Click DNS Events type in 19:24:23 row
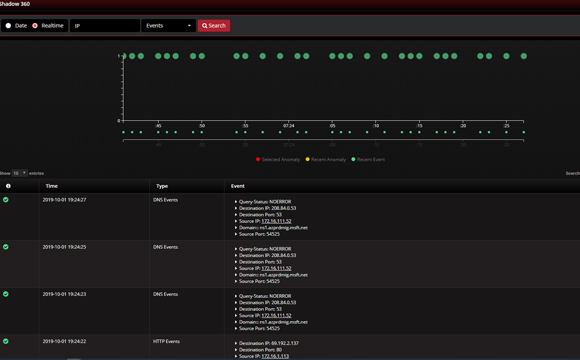The image size is (580, 360). 165,294
